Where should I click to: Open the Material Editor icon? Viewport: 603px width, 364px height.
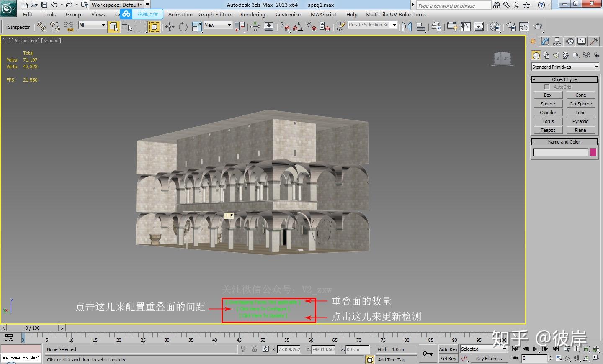tap(495, 27)
